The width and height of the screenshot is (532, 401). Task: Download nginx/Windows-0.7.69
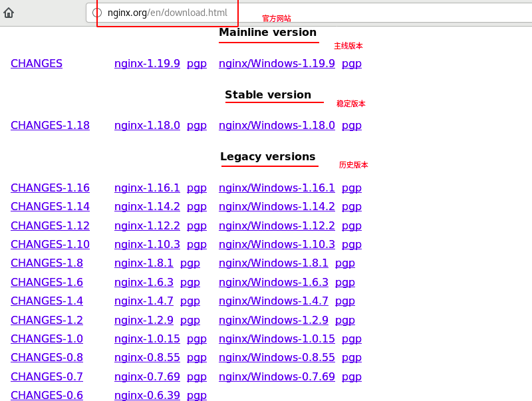[x=277, y=376]
